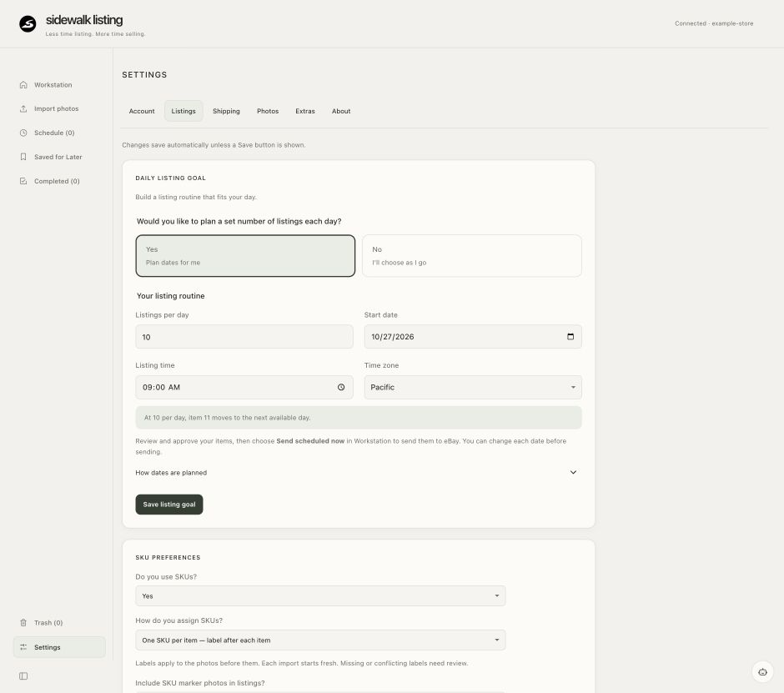Open Saved for Later page

click(x=59, y=157)
